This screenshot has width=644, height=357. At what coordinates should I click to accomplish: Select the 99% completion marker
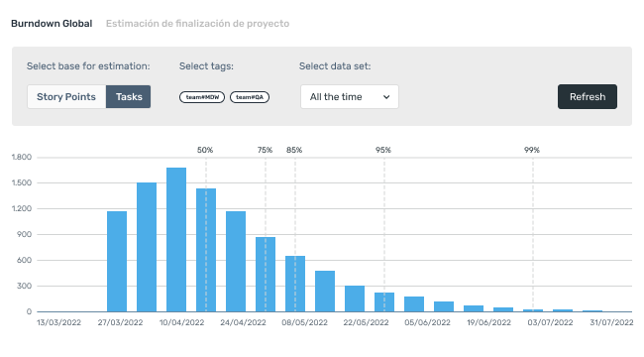click(x=532, y=150)
